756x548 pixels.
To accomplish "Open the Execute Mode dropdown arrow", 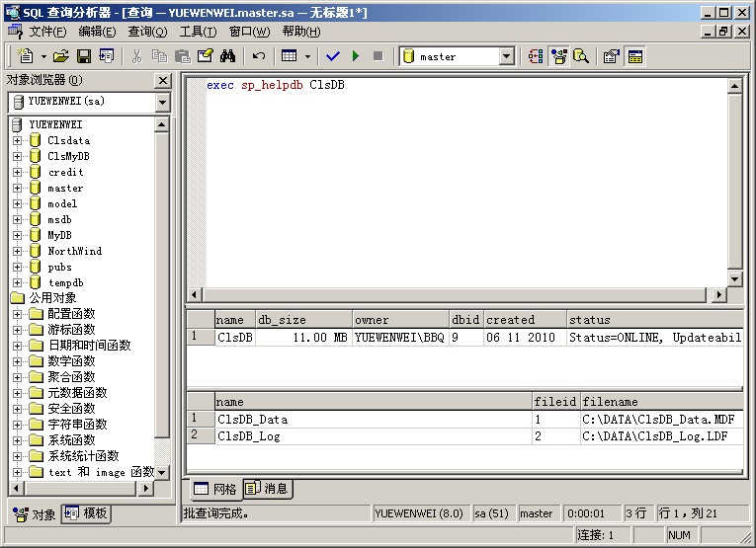I will point(307,57).
